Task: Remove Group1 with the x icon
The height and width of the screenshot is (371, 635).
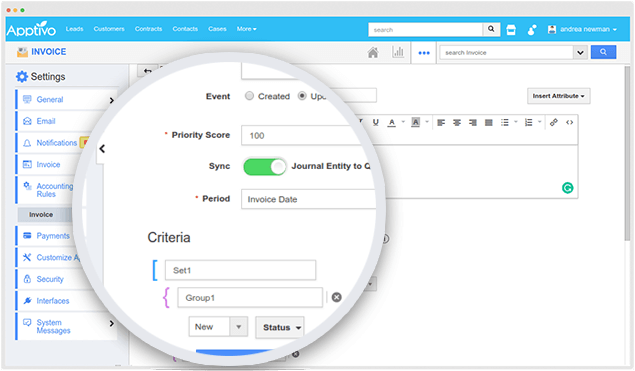Action: pyautogui.click(x=337, y=298)
